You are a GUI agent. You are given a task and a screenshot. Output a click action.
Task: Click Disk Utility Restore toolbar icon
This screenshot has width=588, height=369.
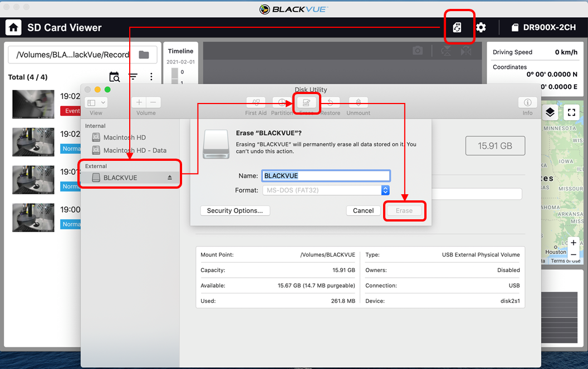click(x=330, y=102)
